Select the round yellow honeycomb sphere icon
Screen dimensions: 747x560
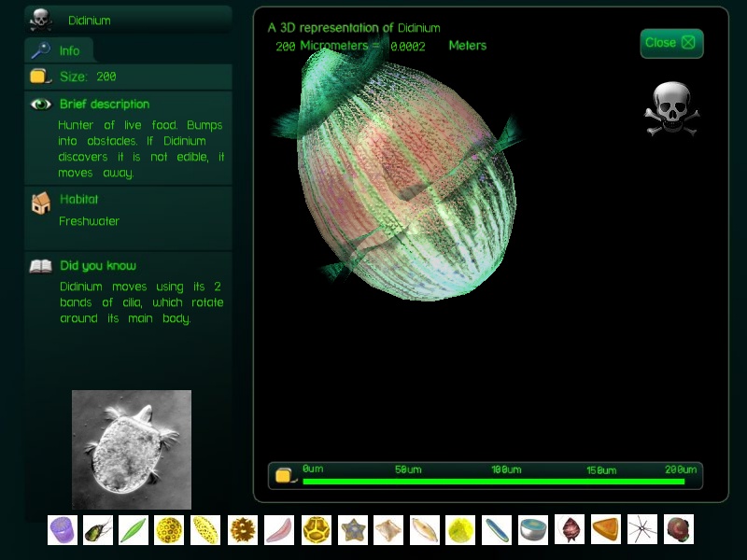(x=169, y=529)
